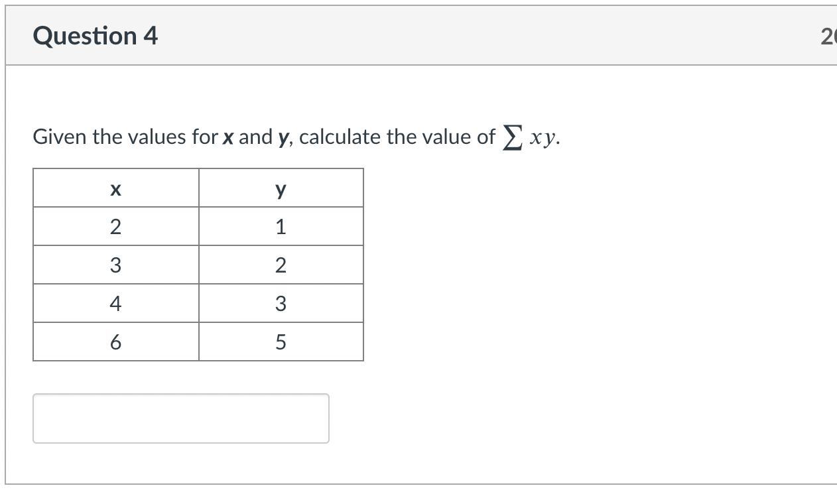Click the table cell containing 1 under y
The width and height of the screenshot is (837, 504).
tap(281, 227)
